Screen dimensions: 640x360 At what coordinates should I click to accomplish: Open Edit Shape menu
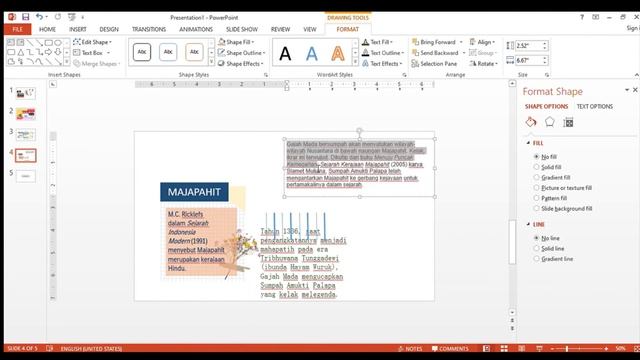click(92, 42)
